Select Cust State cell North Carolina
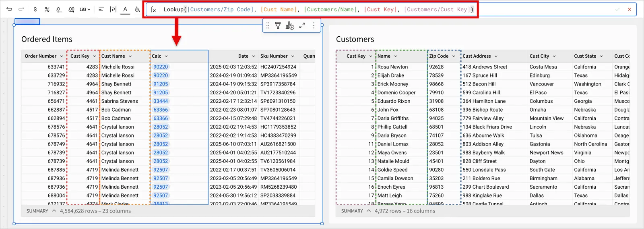Viewport: 644px width, 229px height. pyautogui.click(x=590, y=144)
